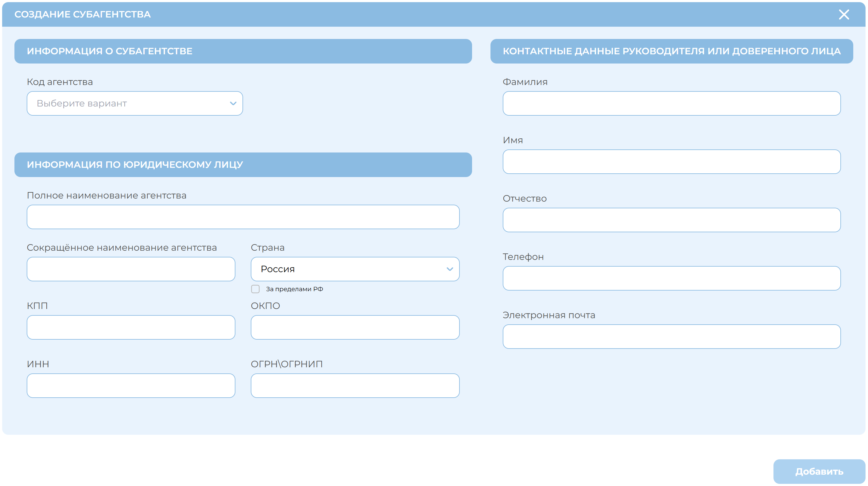The image size is (868, 486).
Task: Click the Сокращённое наименование агентства input
Action: pos(131,269)
